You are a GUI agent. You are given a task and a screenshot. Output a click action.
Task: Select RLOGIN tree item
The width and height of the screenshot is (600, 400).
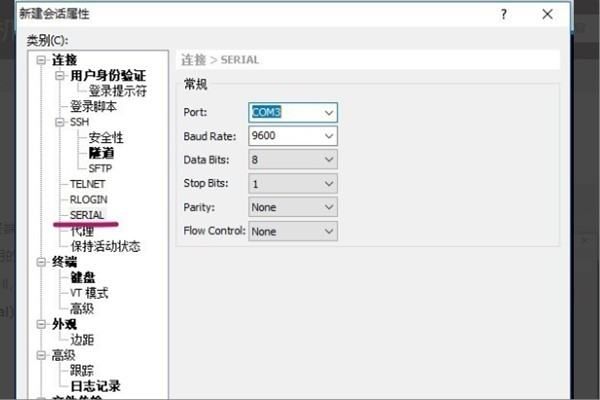[88, 199]
